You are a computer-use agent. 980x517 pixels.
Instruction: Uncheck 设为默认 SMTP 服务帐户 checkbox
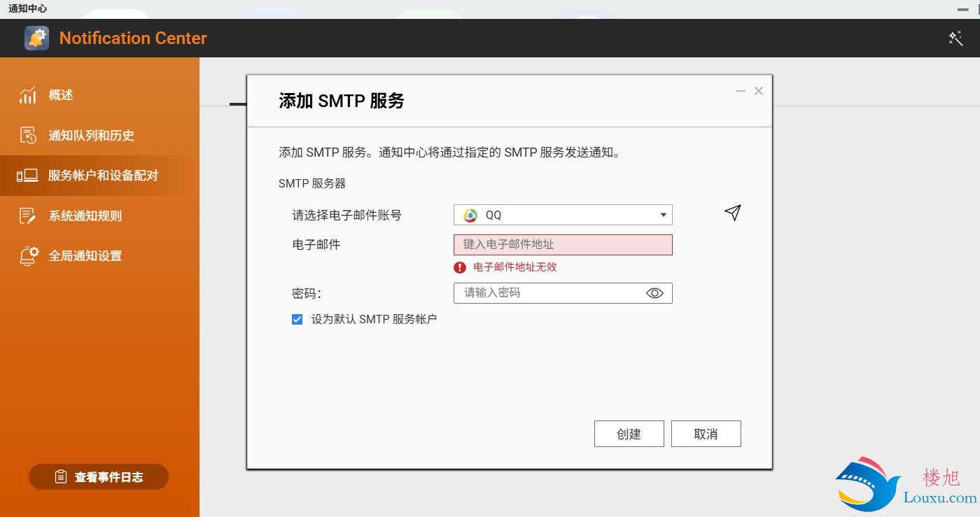(x=297, y=319)
